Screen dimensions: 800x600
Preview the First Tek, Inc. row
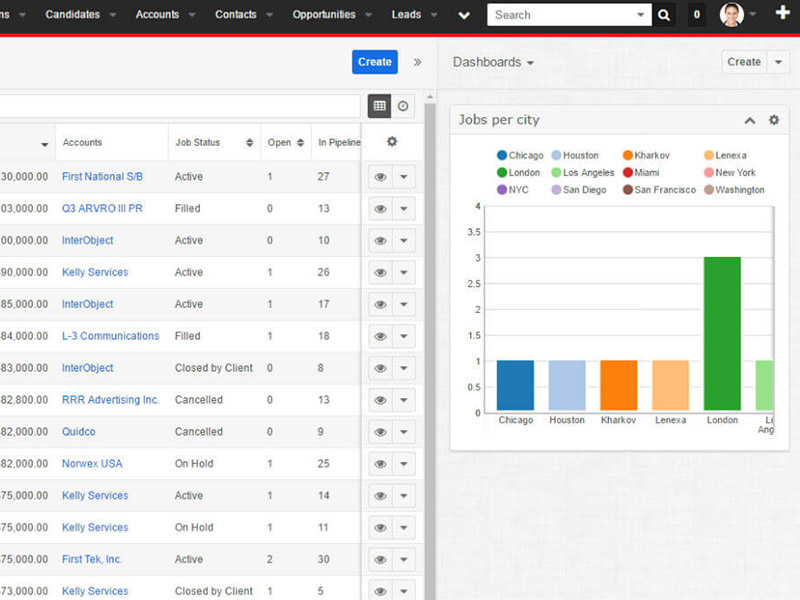pos(381,560)
